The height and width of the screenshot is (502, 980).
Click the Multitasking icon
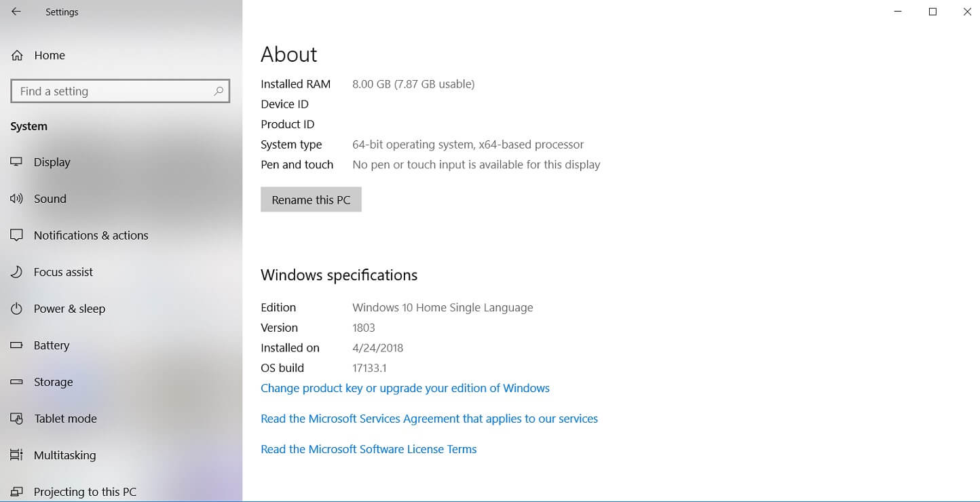(x=17, y=455)
